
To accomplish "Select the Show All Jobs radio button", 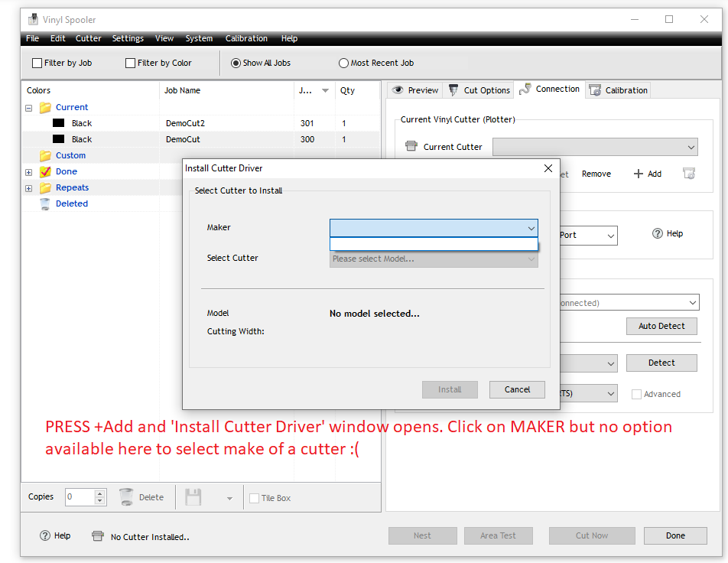I will 236,63.
